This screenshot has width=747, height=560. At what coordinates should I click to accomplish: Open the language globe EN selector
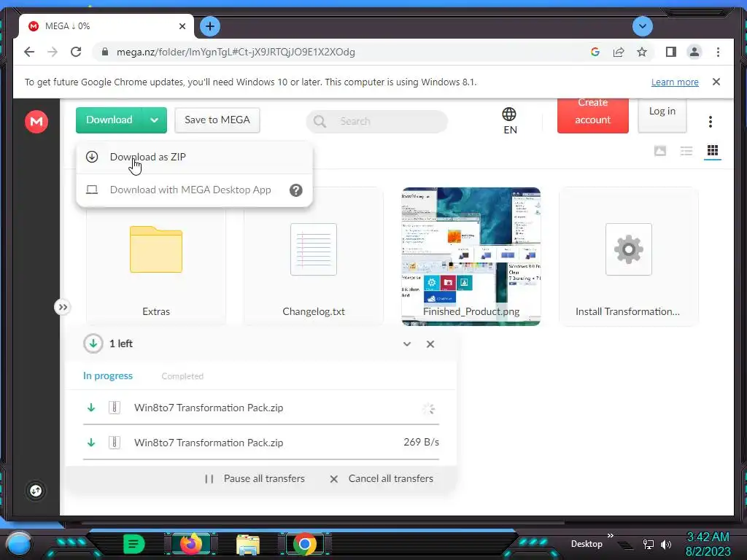pyautogui.click(x=510, y=121)
